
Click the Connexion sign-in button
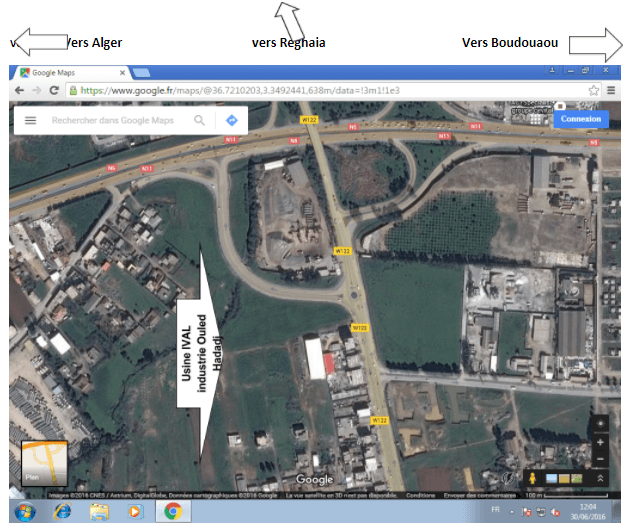coord(581,118)
